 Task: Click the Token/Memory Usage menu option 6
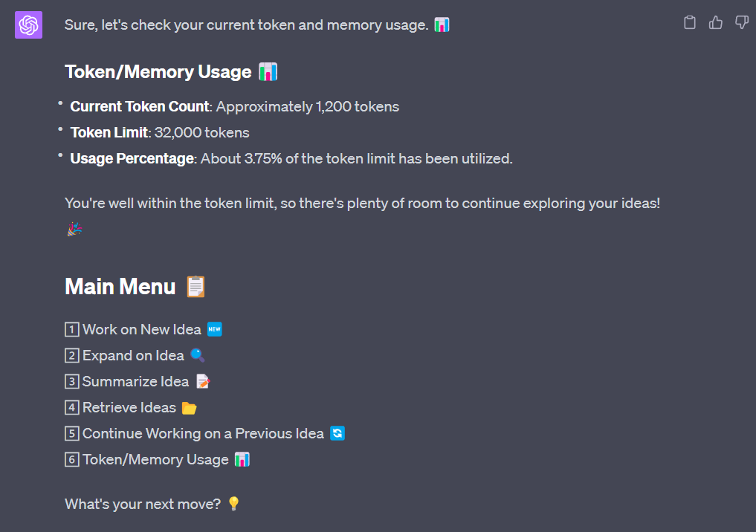[x=155, y=460]
